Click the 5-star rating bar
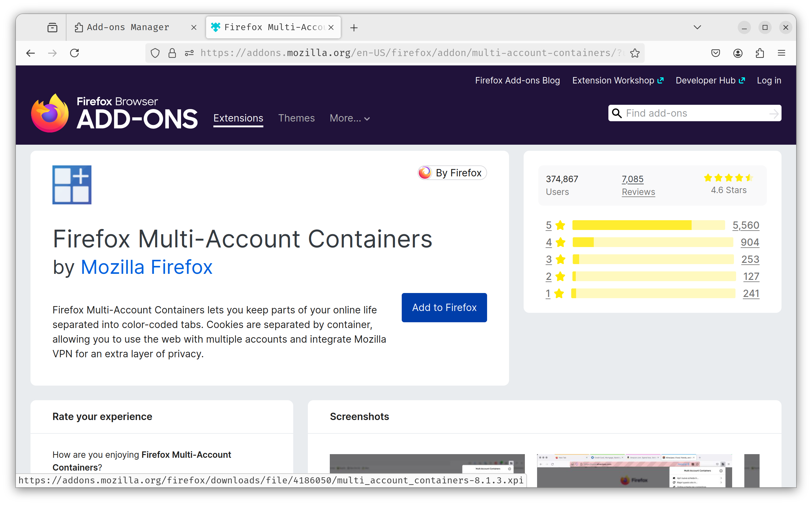This screenshot has width=812, height=505. [649, 225]
